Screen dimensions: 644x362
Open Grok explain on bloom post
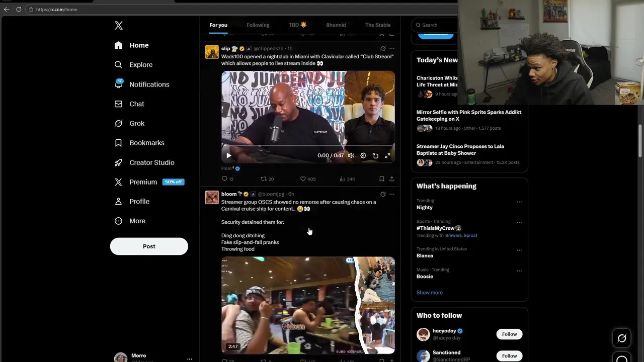coord(383,194)
